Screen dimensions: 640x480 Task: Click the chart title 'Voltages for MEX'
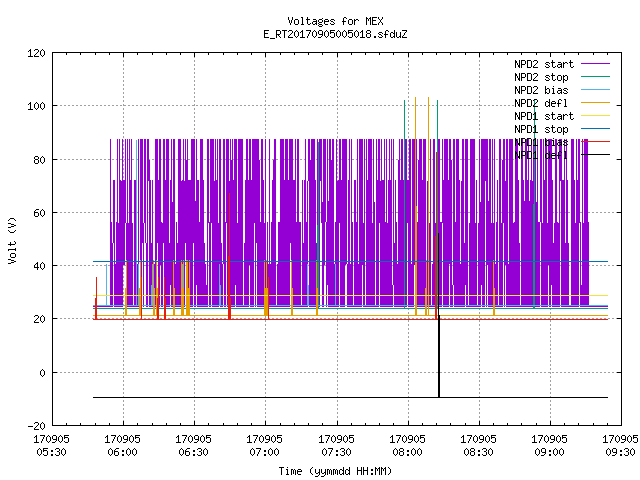[x=335, y=21]
